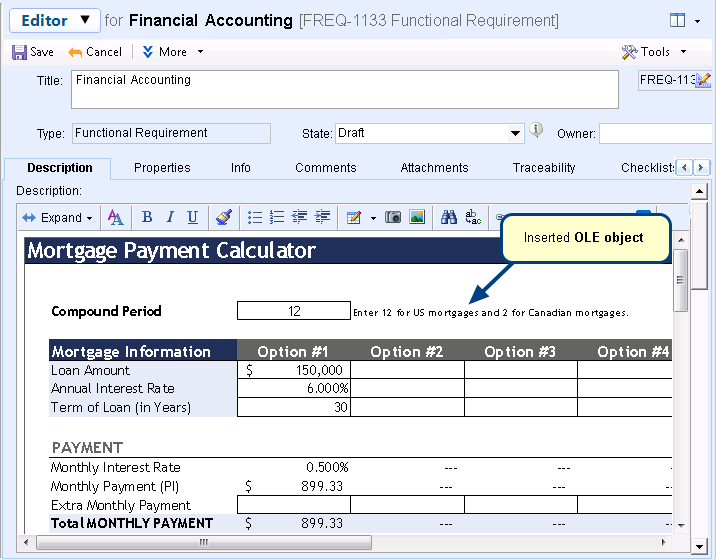Viewport: 716px width, 560px height.
Task: Click the format painter brush icon
Action: [223, 217]
